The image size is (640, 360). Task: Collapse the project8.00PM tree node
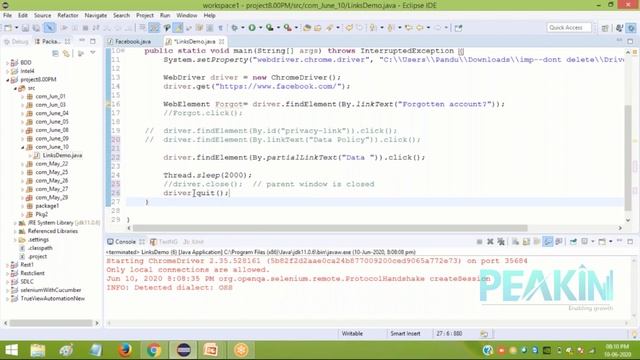[7, 80]
